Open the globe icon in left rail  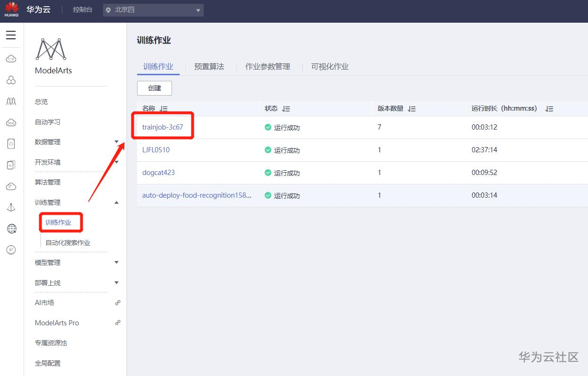tap(11, 229)
